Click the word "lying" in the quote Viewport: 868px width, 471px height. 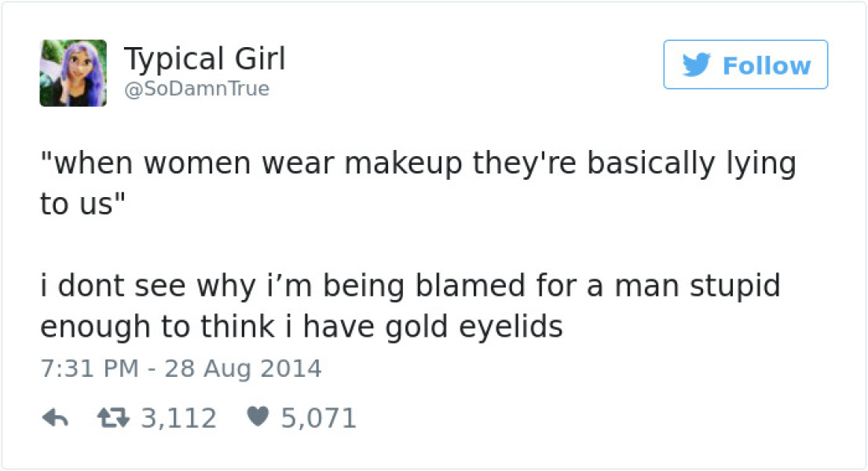[x=753, y=165]
